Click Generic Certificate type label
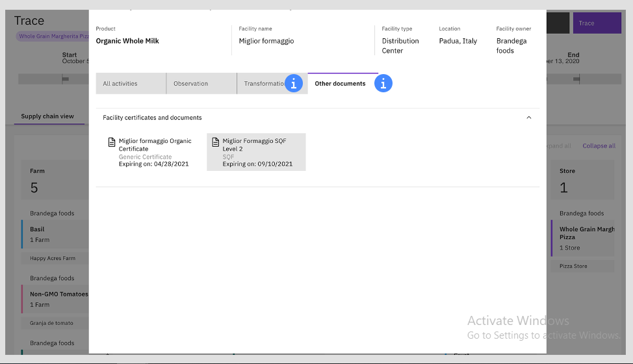 click(146, 157)
